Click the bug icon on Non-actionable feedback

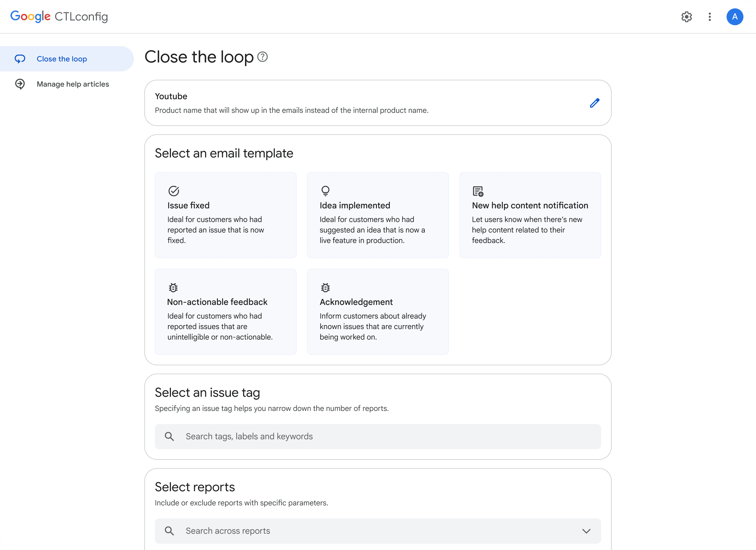(173, 288)
